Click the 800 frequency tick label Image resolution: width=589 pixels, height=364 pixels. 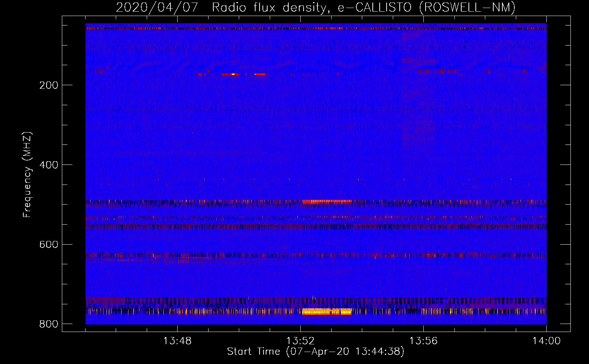click(49, 324)
